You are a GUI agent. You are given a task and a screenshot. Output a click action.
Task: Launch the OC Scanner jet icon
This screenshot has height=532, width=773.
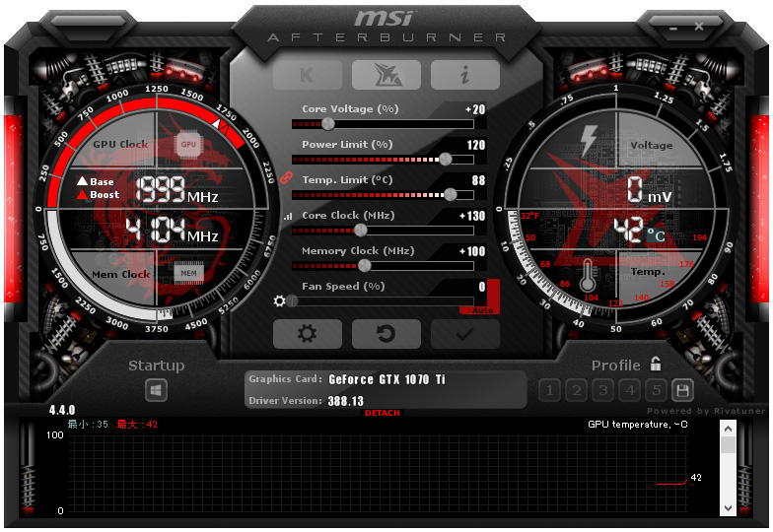[386, 75]
